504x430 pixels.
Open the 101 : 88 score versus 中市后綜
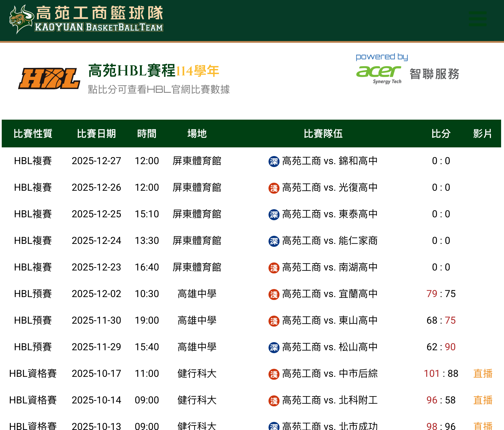coord(441,374)
